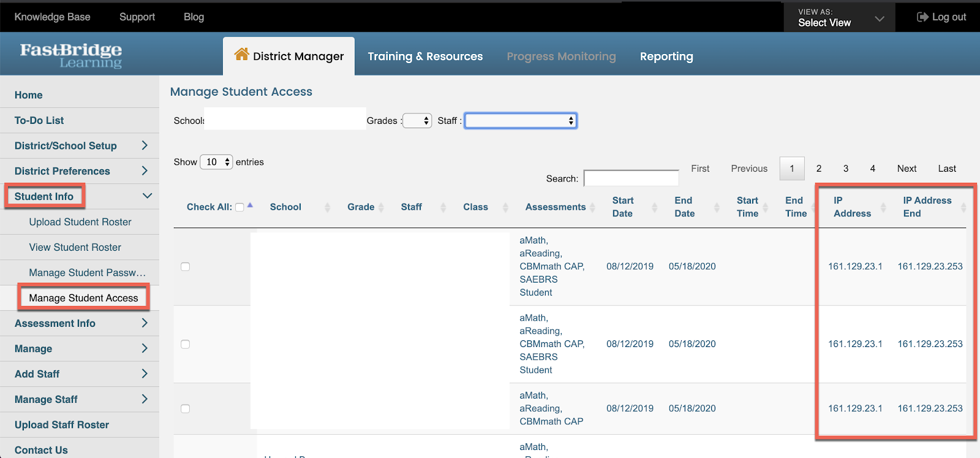Sort table by Start Date column
The image size is (980, 458).
(x=623, y=207)
